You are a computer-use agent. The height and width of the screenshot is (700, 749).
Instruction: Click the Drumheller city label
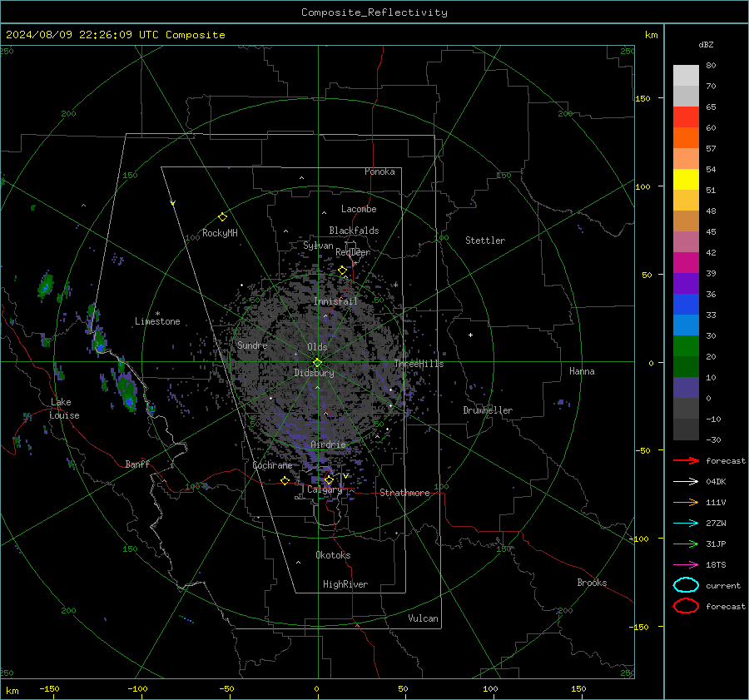tap(488, 410)
